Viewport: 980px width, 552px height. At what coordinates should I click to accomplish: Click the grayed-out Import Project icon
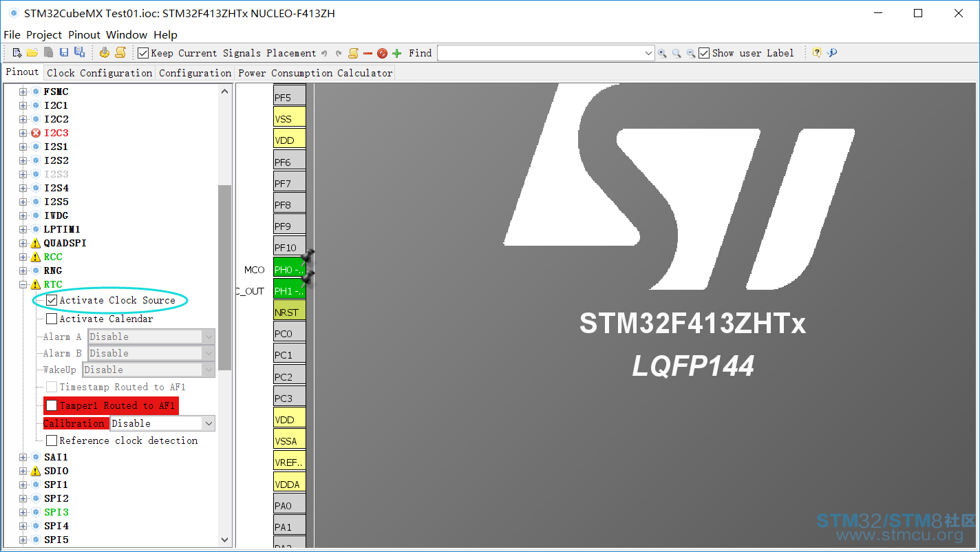48,53
